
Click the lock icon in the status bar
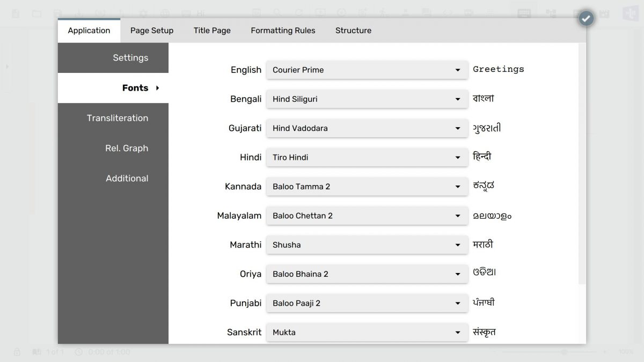coord(16,352)
